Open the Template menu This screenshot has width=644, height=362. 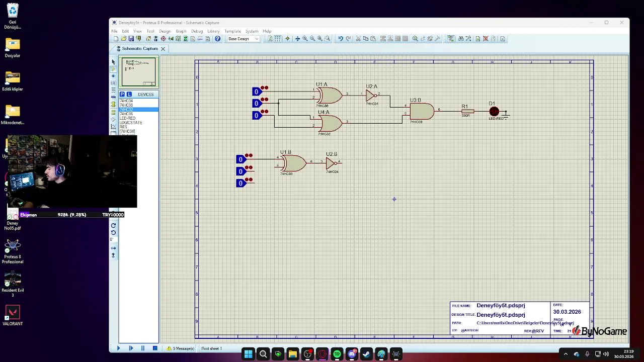(232, 31)
